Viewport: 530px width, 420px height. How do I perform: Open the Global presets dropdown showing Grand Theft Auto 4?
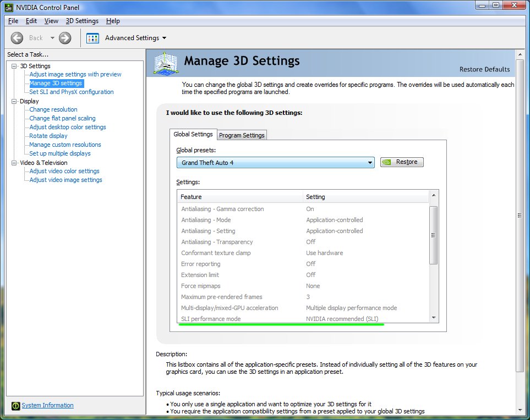click(x=276, y=163)
